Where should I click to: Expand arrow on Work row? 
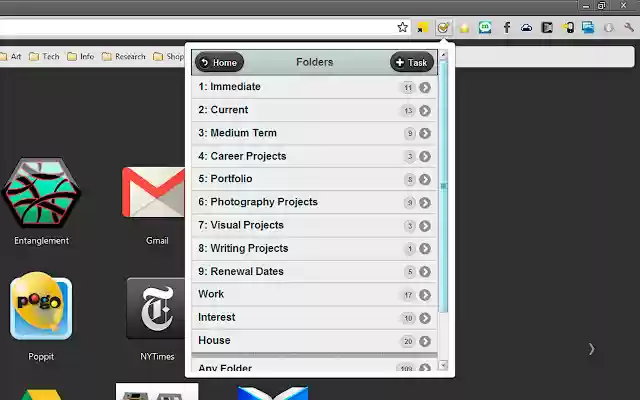[425, 295]
